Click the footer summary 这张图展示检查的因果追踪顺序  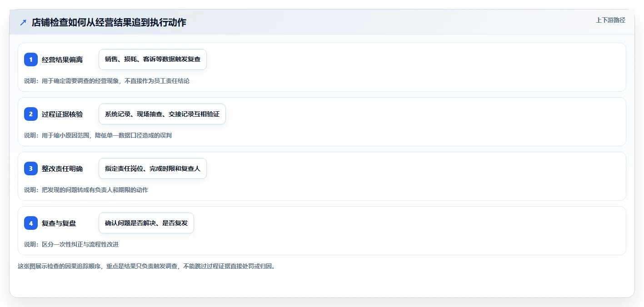146,266
